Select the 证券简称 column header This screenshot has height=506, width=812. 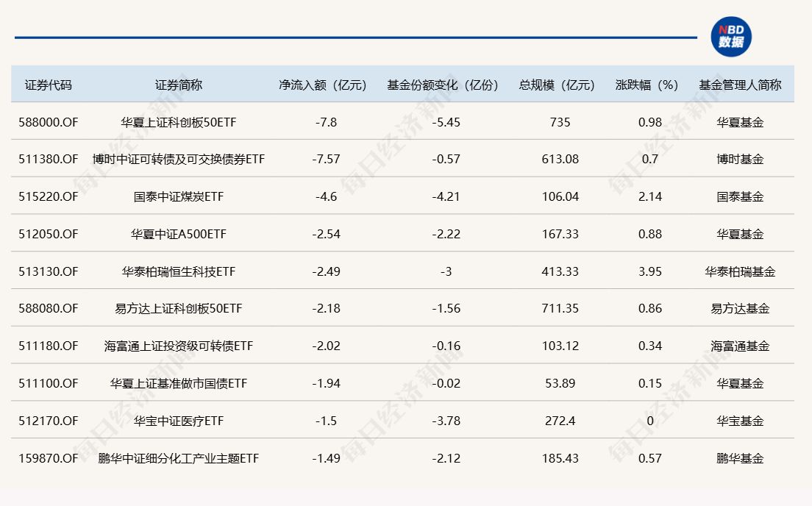(179, 85)
